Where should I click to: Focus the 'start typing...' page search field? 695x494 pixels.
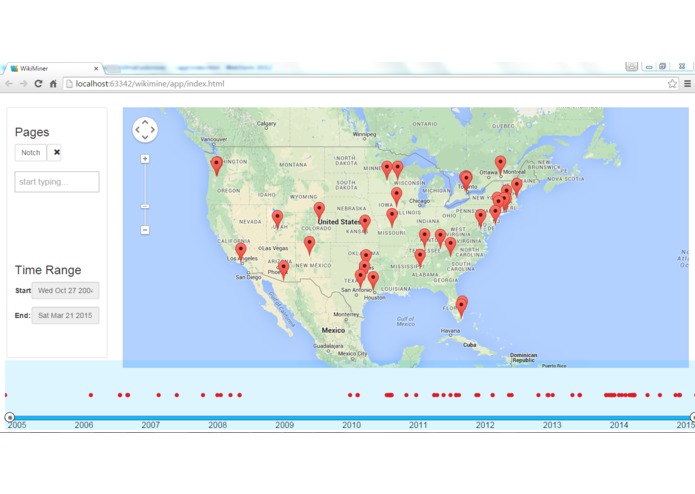[57, 182]
